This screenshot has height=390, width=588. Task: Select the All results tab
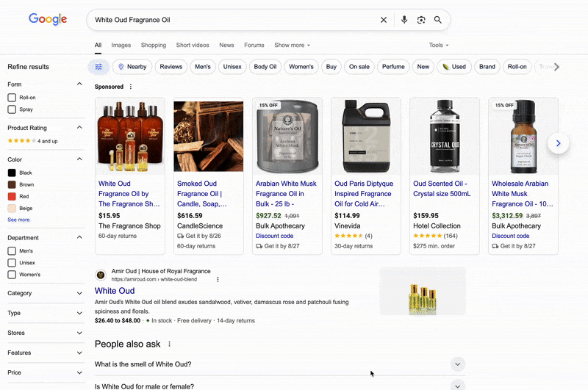[x=98, y=45]
